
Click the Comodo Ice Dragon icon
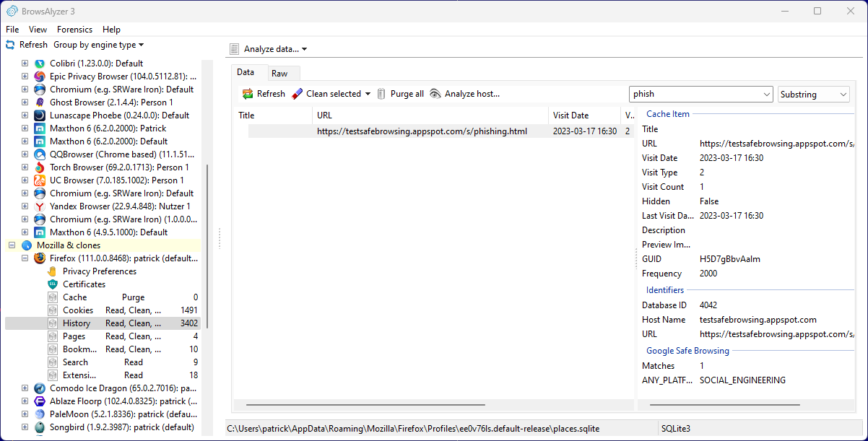click(40, 388)
